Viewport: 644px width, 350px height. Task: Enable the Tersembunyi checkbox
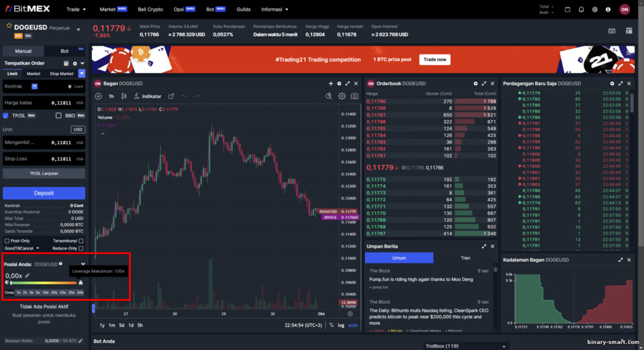click(x=81, y=241)
